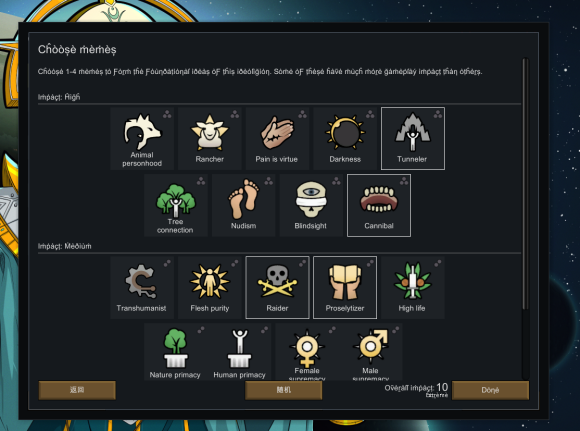Image resolution: width=580 pixels, height=431 pixels.
Task: Pick the Blindsight skull meme
Action: click(x=311, y=205)
